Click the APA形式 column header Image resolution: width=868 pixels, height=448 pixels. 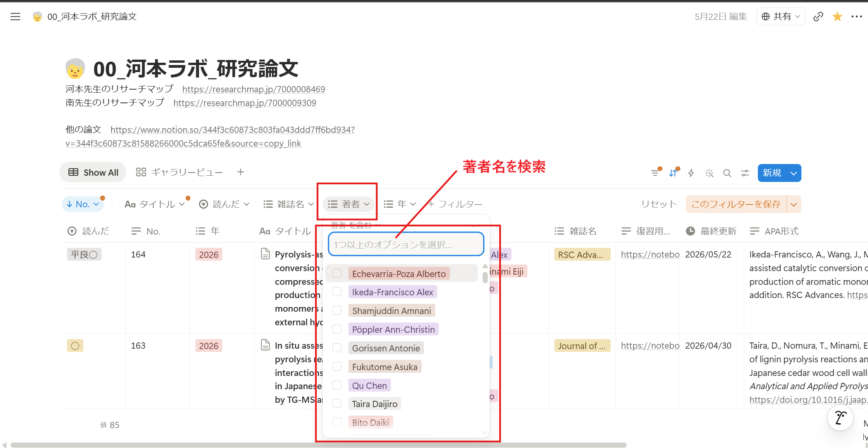point(774,231)
